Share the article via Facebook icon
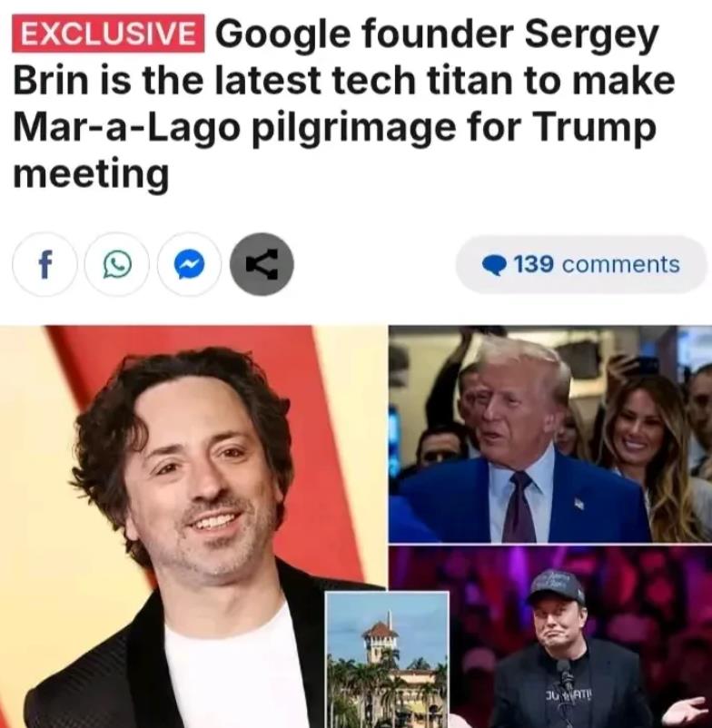This screenshot has width=712, height=728. pyautogui.click(x=44, y=264)
